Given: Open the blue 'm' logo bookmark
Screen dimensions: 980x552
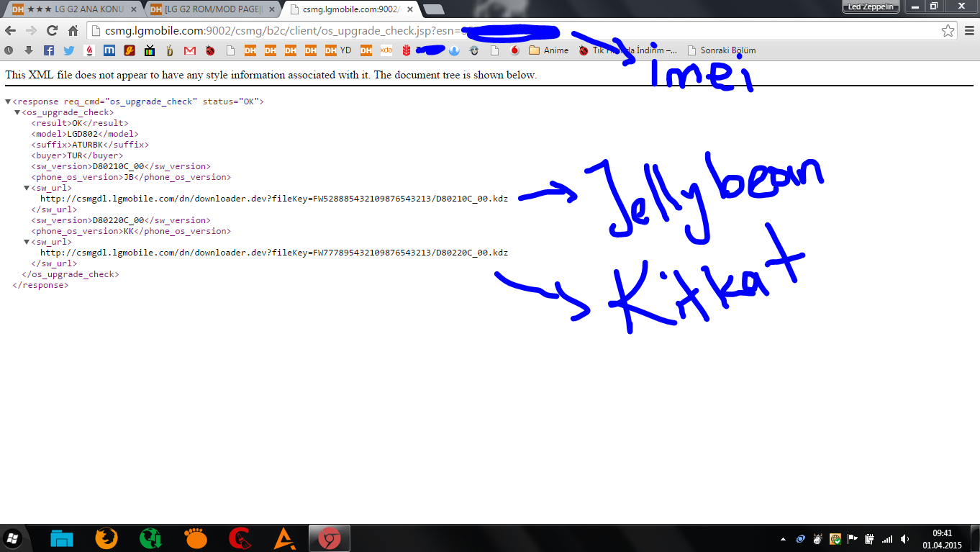Looking at the screenshot, I should [x=109, y=50].
